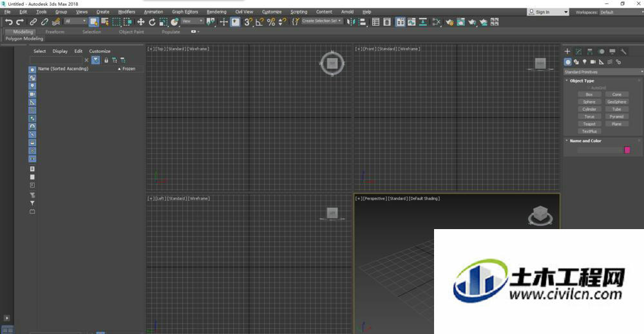Open Edit Named Selection Sets icon

(x=296, y=22)
